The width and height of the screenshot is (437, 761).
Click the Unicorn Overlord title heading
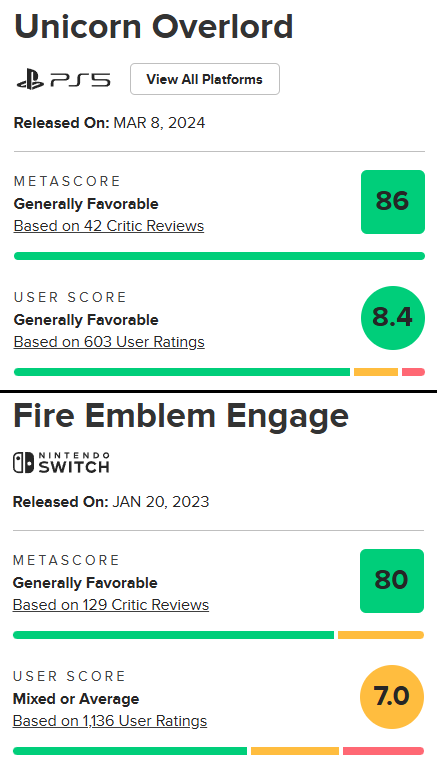[154, 27]
